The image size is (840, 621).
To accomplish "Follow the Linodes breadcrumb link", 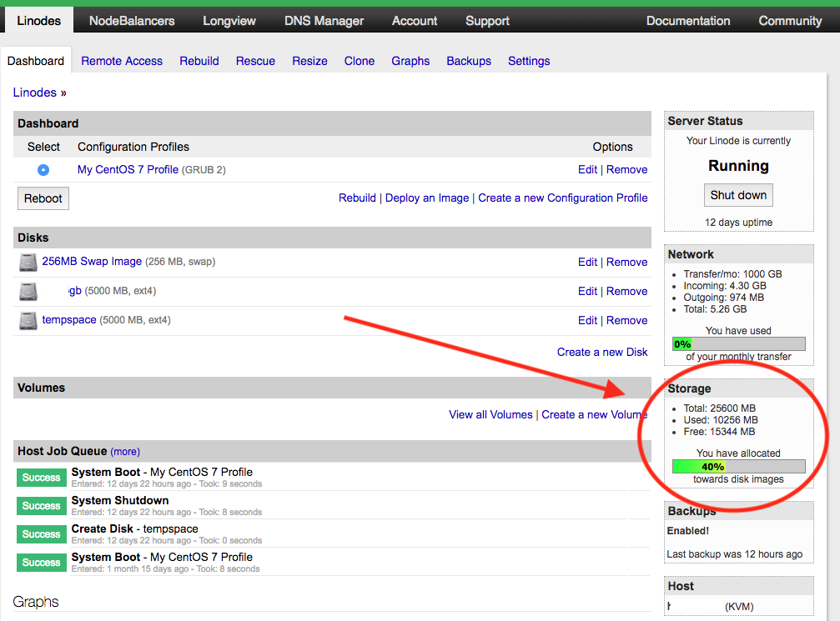I will pos(35,93).
